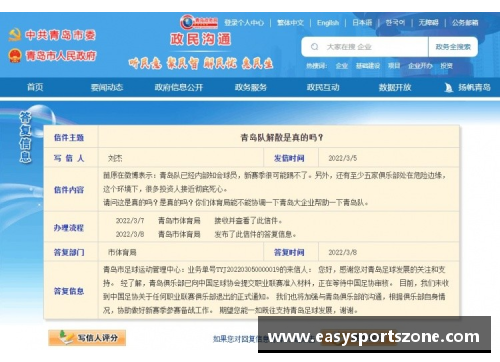Viewport: 500px width, 362px height.
Task: Open the 政府信息公开 menu
Action: point(179,87)
